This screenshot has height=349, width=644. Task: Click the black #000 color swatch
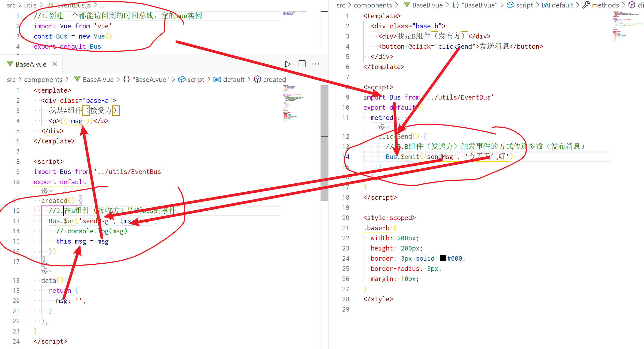click(443, 258)
